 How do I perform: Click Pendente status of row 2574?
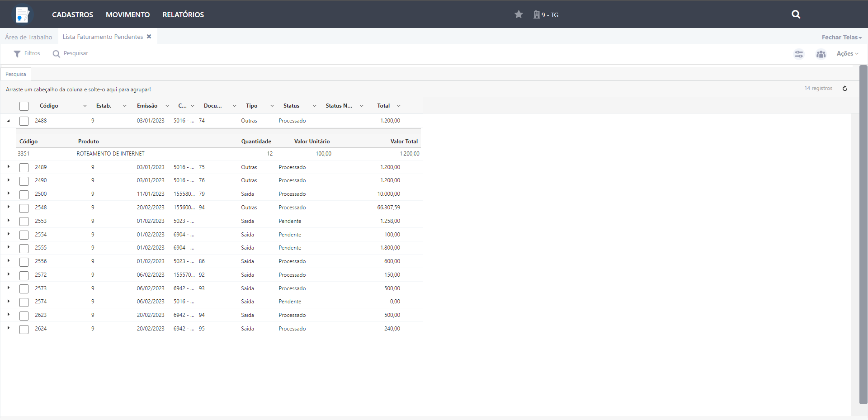(290, 302)
